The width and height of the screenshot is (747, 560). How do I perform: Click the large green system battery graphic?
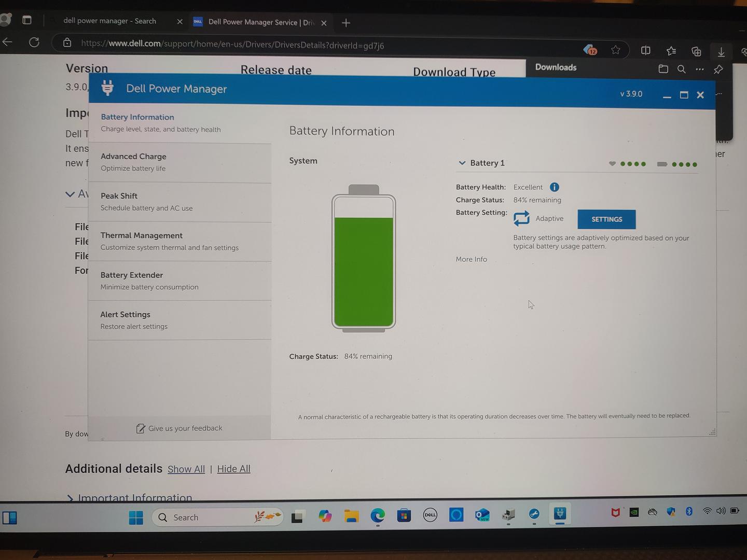pyautogui.click(x=364, y=258)
